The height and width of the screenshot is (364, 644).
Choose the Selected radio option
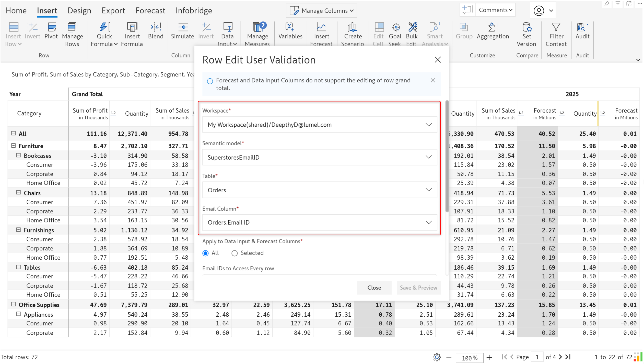234,253
